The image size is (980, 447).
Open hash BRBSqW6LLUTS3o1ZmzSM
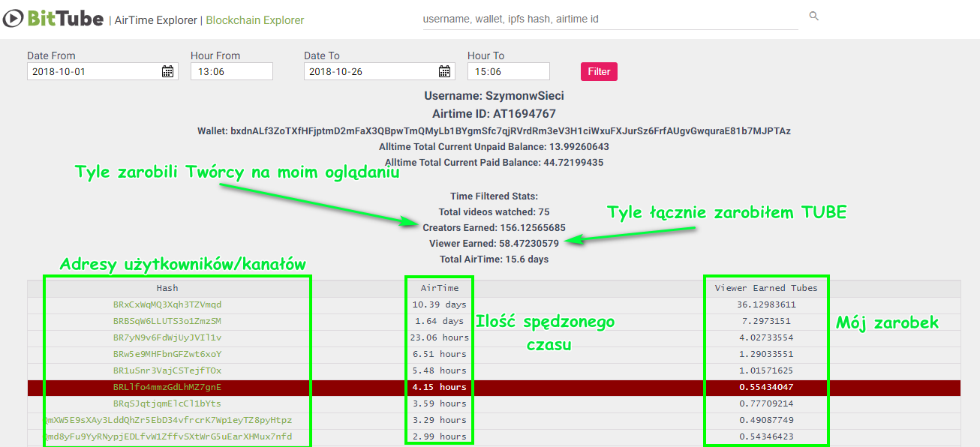pyautogui.click(x=167, y=321)
